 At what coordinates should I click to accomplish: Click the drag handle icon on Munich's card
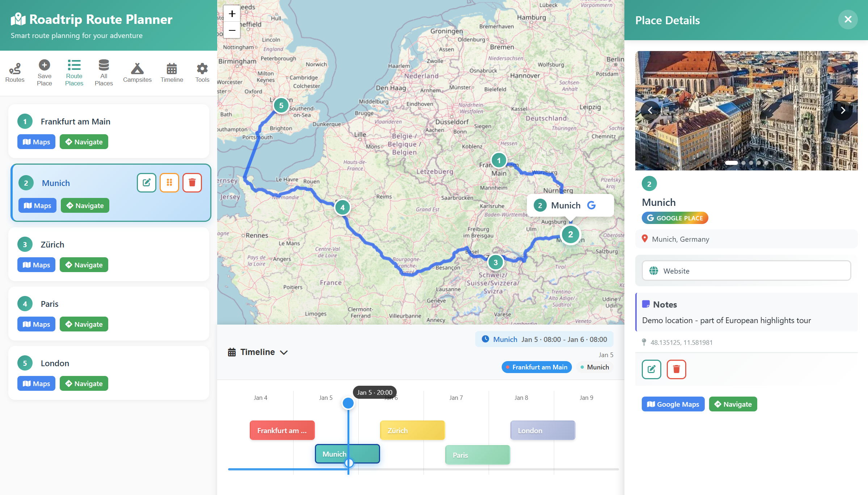click(x=169, y=183)
